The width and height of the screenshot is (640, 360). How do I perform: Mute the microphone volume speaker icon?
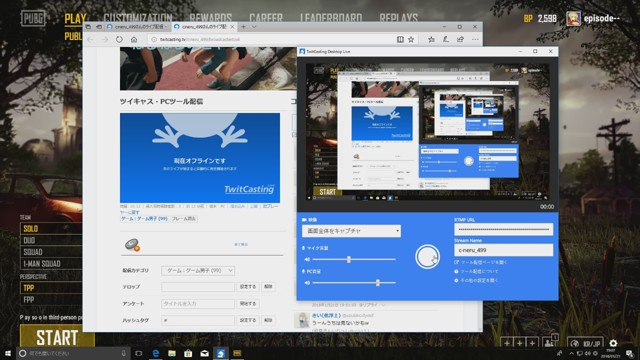point(307,260)
